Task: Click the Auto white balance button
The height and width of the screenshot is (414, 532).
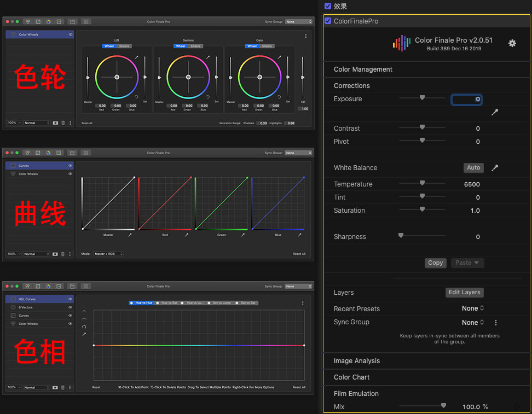Action: pyautogui.click(x=473, y=168)
